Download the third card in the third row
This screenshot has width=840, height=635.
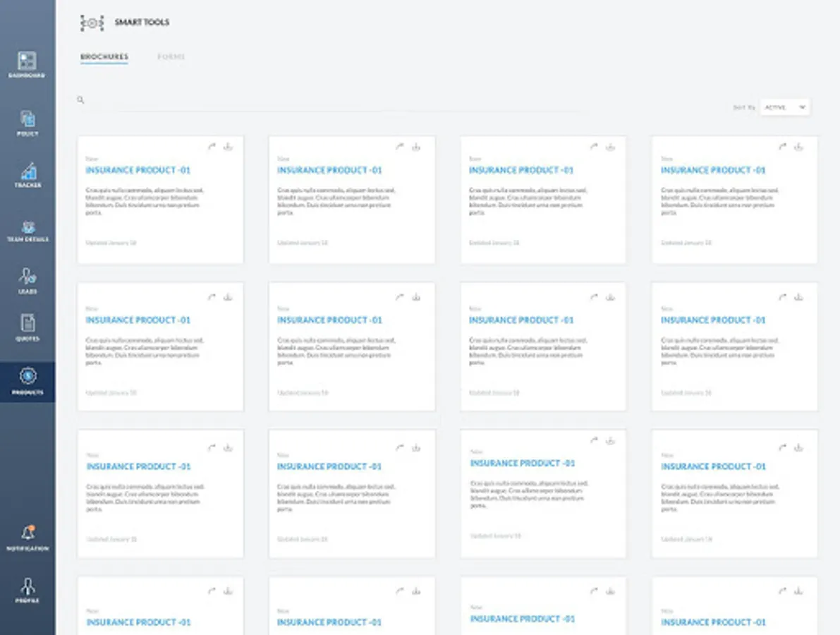(610, 440)
